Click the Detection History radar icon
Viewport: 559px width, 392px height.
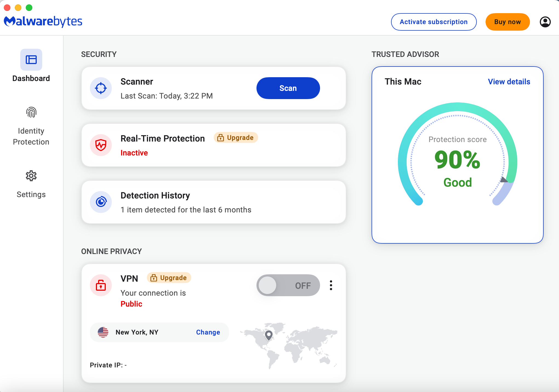click(101, 202)
